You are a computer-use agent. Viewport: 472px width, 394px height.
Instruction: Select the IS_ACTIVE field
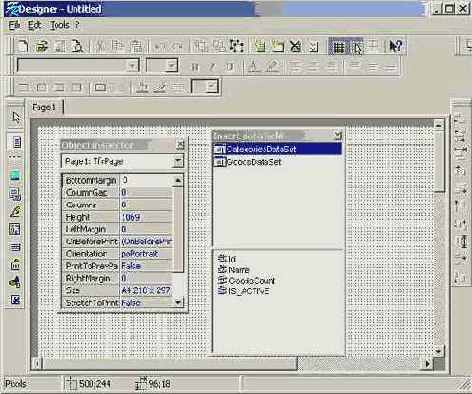coord(243,291)
